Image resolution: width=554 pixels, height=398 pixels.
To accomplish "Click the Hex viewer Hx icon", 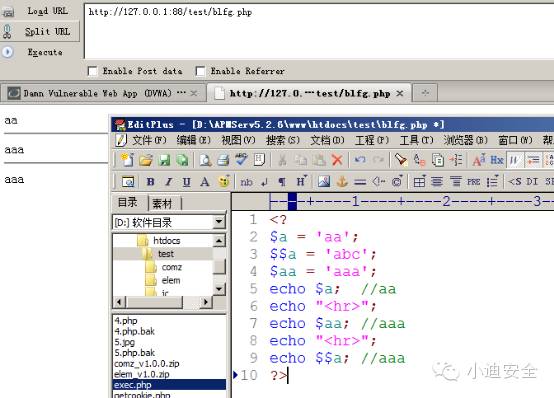I will (x=497, y=160).
